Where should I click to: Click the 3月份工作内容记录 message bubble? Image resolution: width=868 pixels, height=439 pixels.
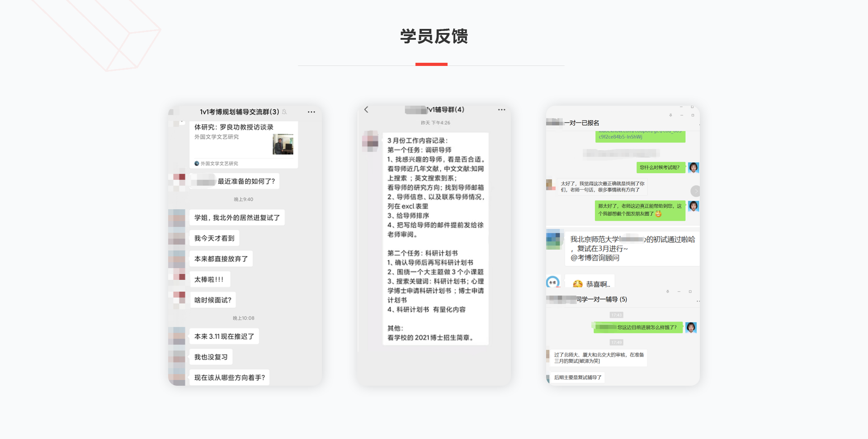click(435, 238)
